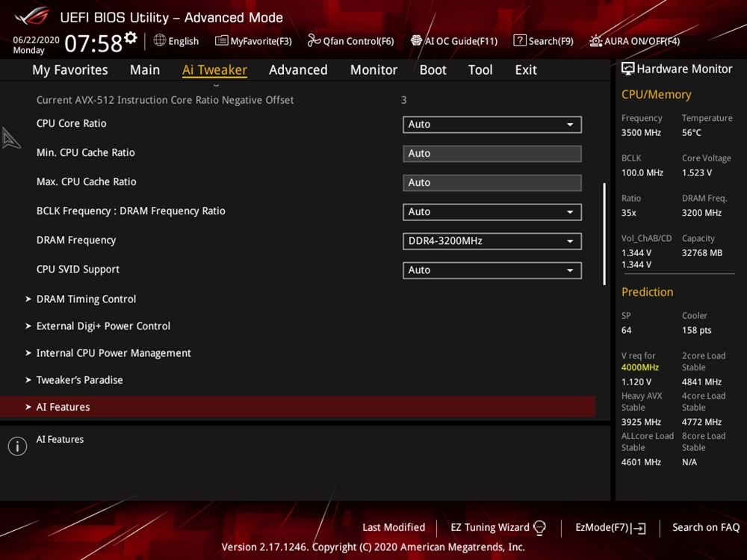Toggle AURA ON/OFF(F4) light icon
This screenshot has width=747, height=560.
click(x=595, y=41)
